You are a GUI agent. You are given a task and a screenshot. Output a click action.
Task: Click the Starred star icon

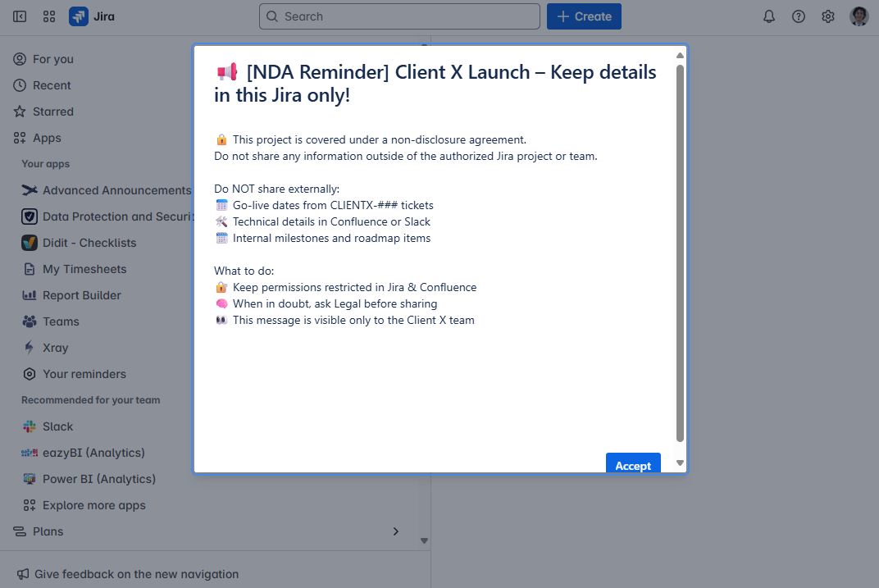20,112
